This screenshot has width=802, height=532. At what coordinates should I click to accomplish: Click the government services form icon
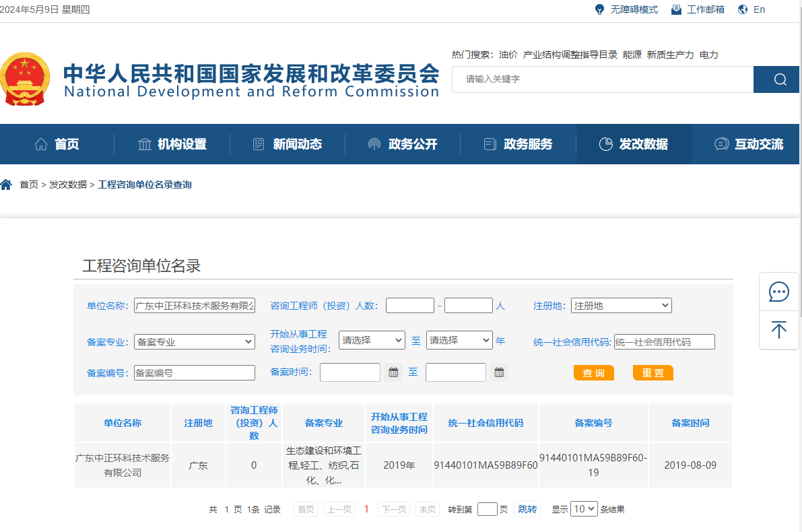pos(490,144)
